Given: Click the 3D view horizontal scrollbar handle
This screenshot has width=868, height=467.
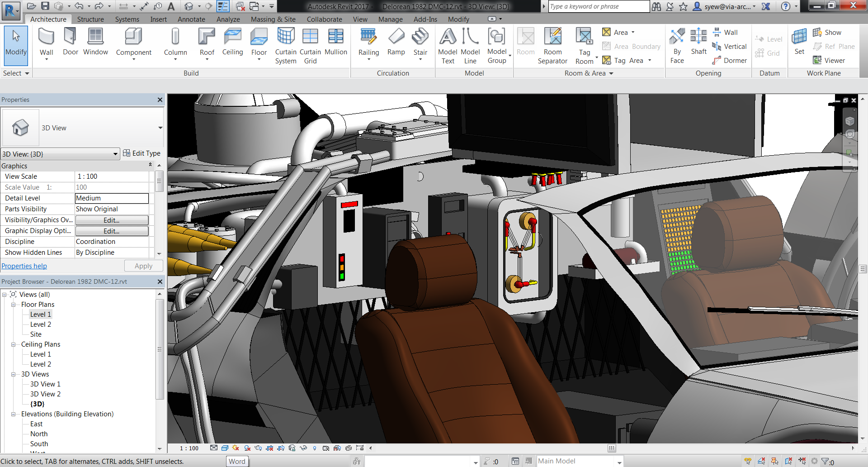Looking at the screenshot, I should (611, 448).
